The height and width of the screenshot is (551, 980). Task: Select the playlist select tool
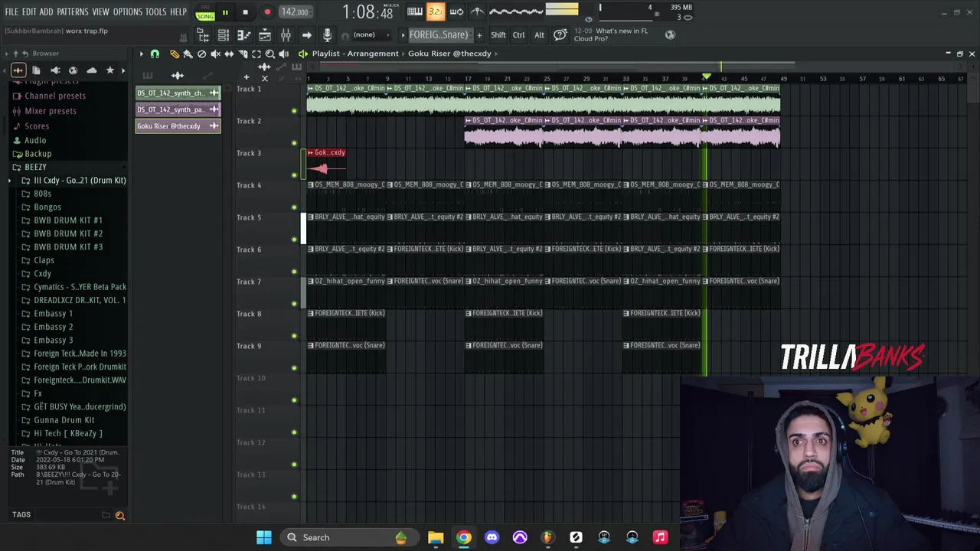pos(256,54)
